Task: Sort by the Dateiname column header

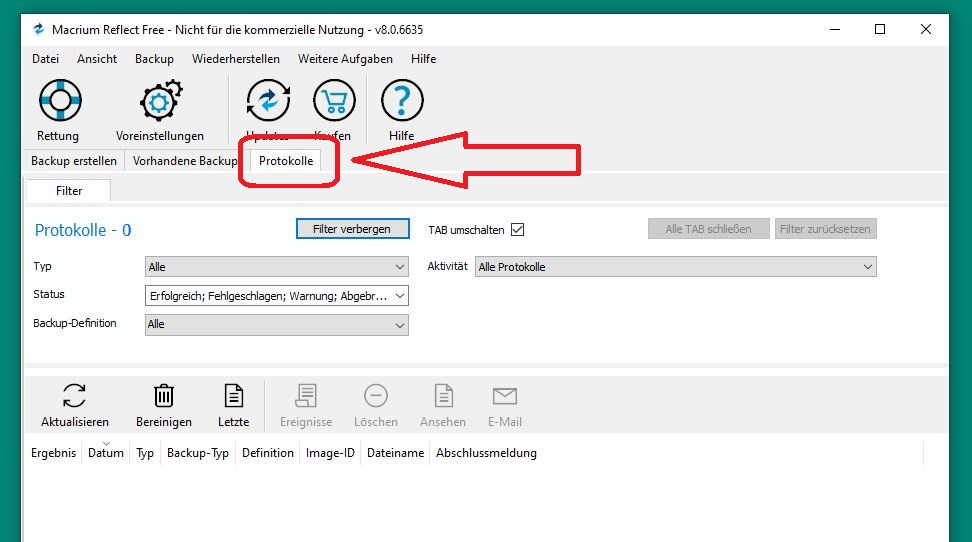Action: [x=395, y=453]
